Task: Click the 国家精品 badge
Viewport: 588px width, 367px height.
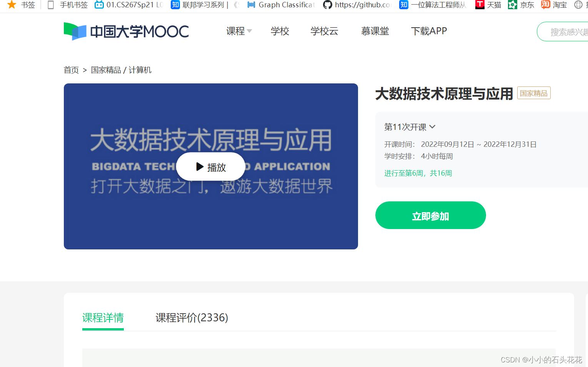Action: click(534, 93)
